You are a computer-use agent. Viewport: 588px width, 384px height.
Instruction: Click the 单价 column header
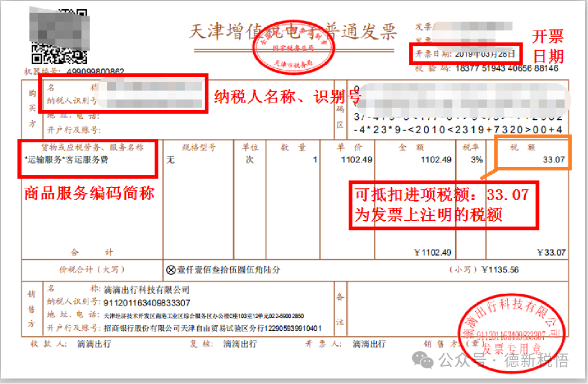coord(349,148)
